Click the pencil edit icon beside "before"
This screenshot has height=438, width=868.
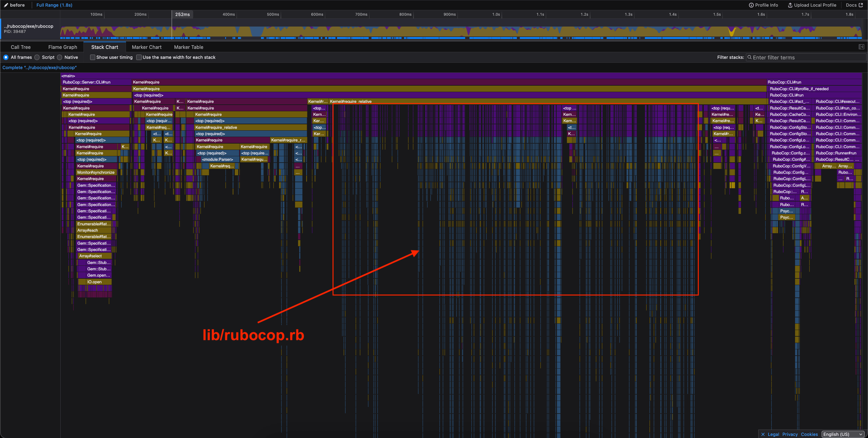(6, 5)
